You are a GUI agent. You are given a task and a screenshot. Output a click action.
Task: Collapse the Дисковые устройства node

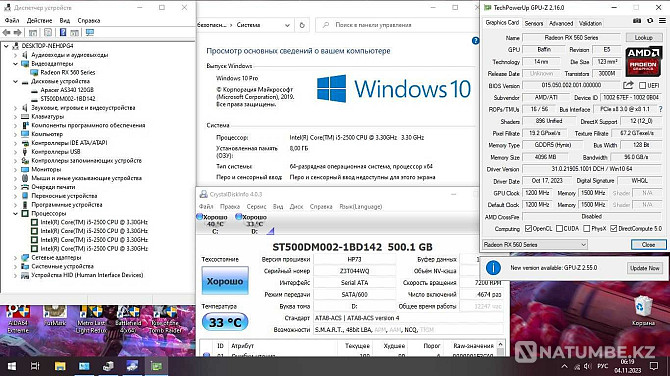pos(15,81)
